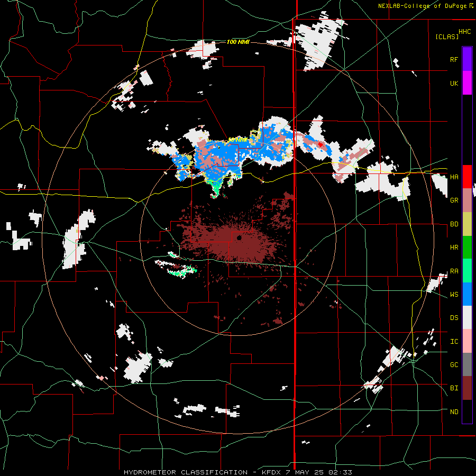This screenshot has height=476, width=476.
Task: Click the HA red legend swatch
Action: coord(467,177)
